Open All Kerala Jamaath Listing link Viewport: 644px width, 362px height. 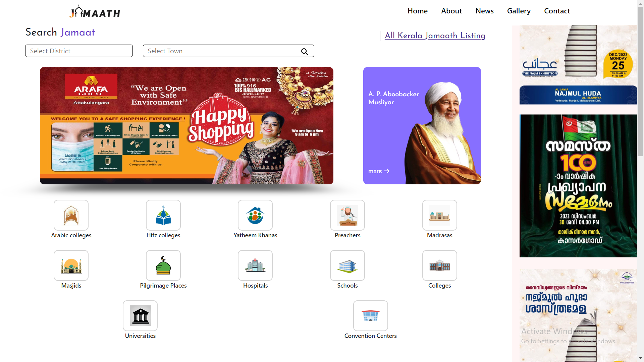point(435,36)
